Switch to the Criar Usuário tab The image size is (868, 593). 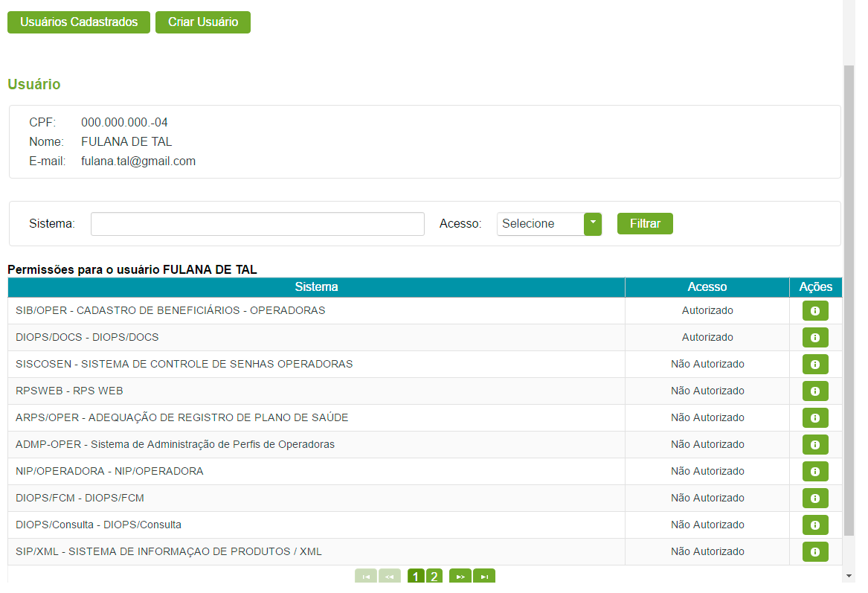click(x=202, y=22)
